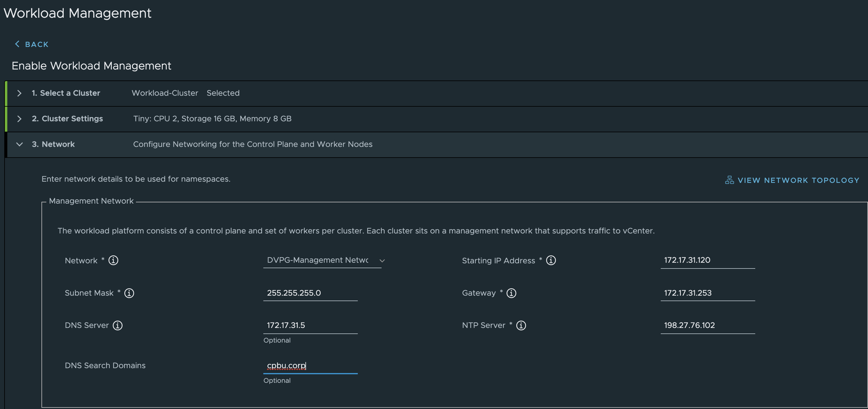
Task: Click the info icon next to Network
Action: (113, 260)
